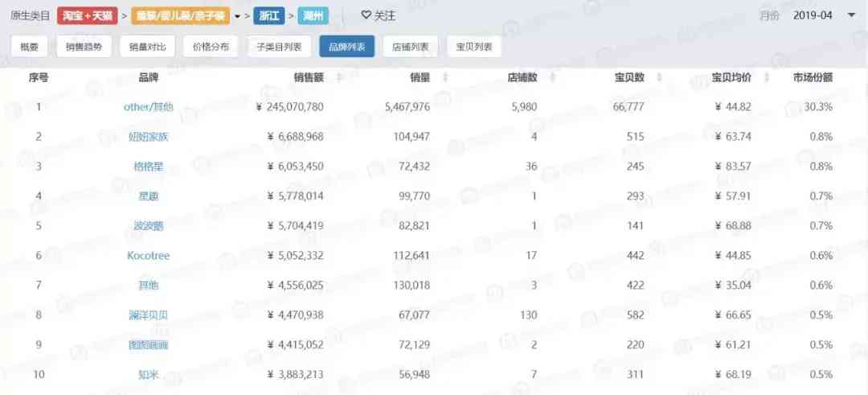This screenshot has width=868, height=395.
Task: Expand the 童装/婴儿装/亲子装 category dropdown arrow
Action: pyautogui.click(x=237, y=16)
